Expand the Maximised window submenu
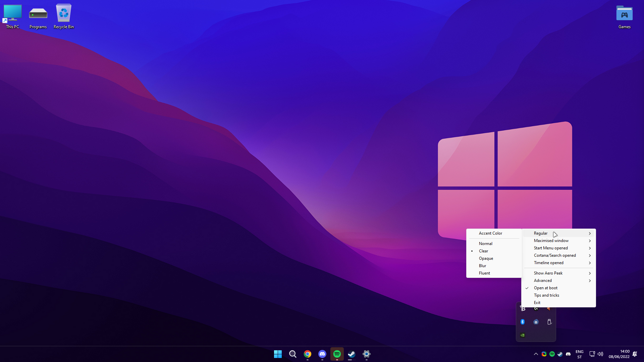 click(x=551, y=240)
